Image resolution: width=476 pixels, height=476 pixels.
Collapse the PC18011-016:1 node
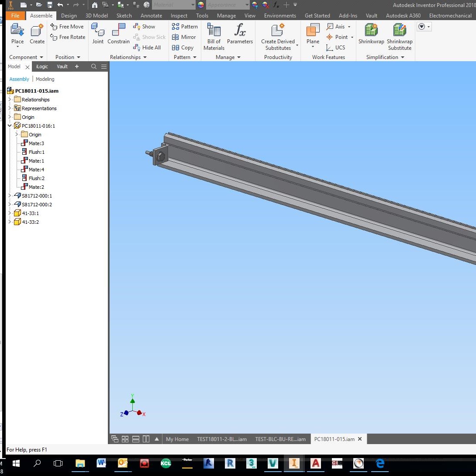[x=10, y=125]
